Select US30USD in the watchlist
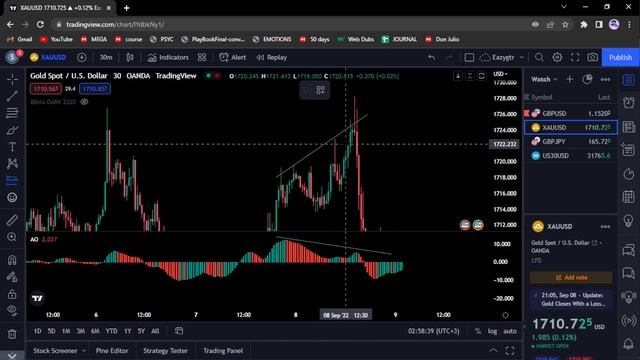The height and width of the screenshot is (360, 640). point(571,156)
